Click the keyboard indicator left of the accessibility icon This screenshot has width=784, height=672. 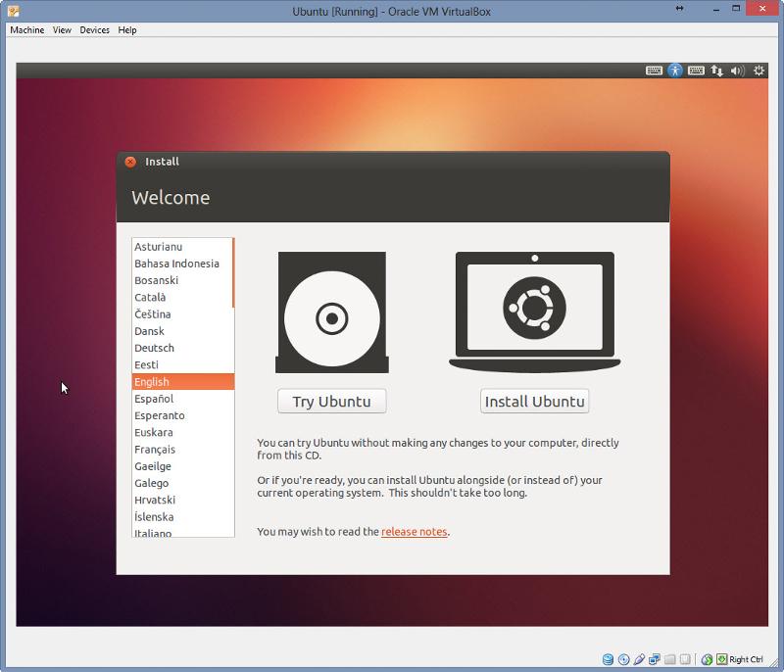click(654, 71)
